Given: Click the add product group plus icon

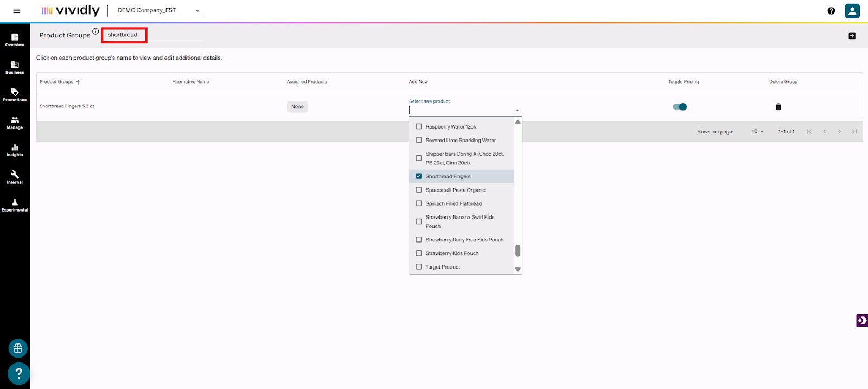Looking at the screenshot, I should (x=852, y=36).
